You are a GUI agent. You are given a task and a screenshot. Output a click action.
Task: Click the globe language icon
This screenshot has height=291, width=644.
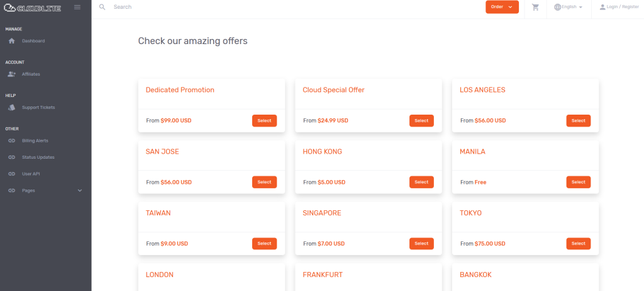[x=557, y=7]
